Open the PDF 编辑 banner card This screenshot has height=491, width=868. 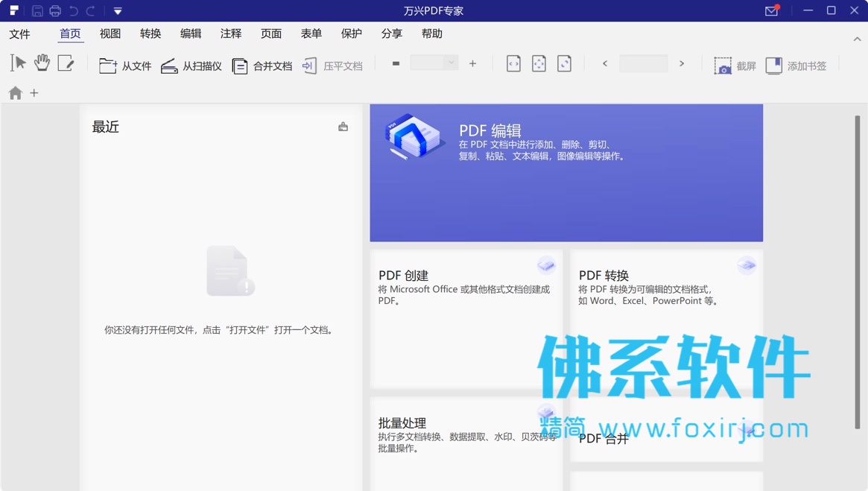[566, 173]
